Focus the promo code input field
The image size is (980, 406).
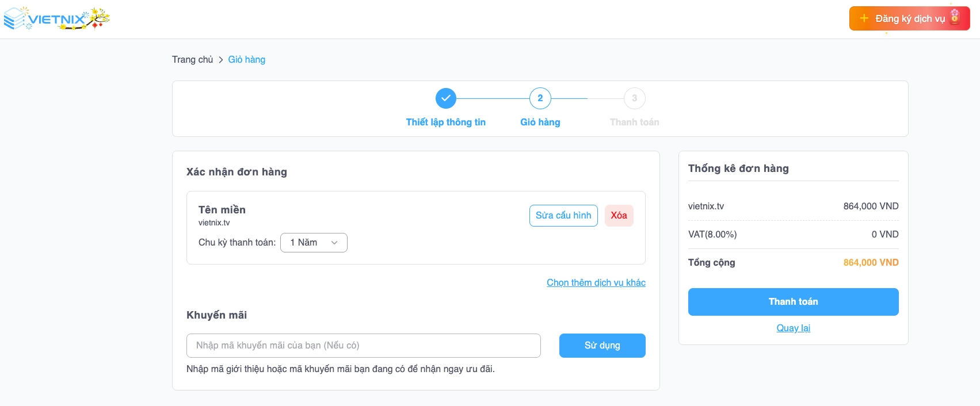[364, 346]
